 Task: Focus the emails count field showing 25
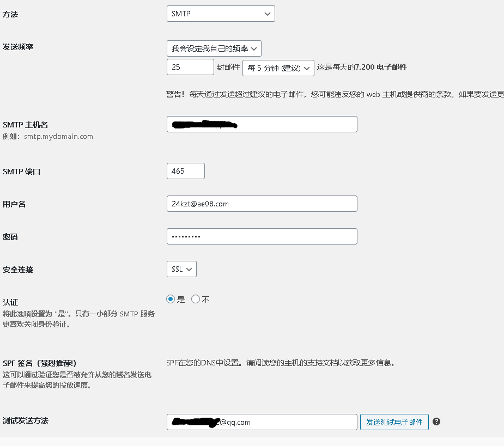(x=190, y=67)
